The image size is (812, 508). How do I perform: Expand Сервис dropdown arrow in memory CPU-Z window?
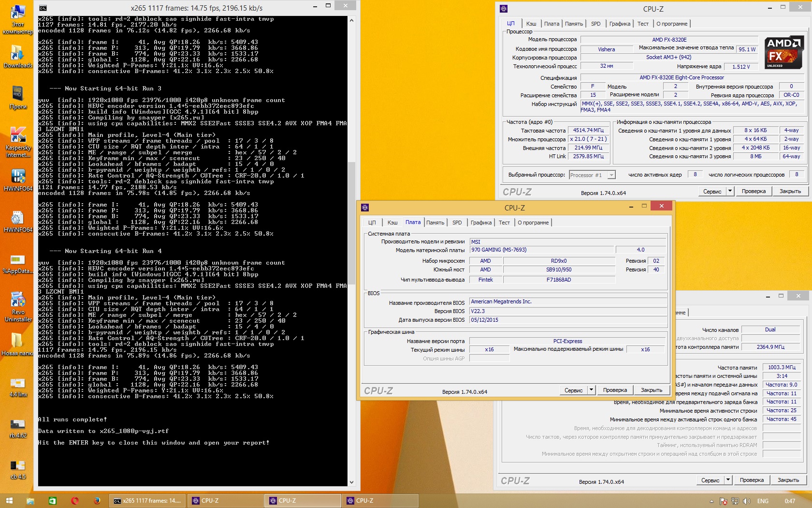pos(728,480)
